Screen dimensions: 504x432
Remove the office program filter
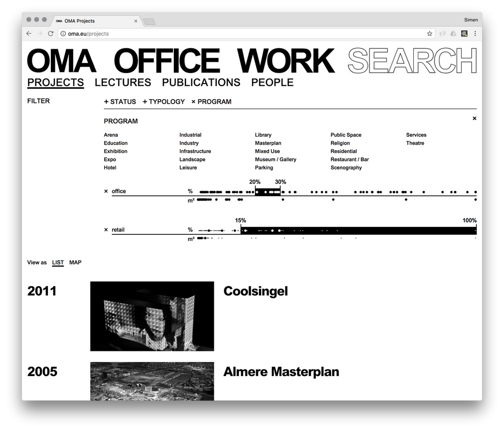point(106,191)
